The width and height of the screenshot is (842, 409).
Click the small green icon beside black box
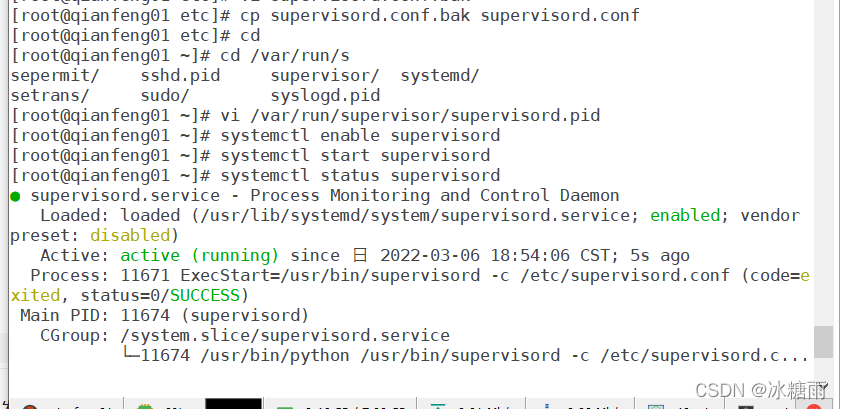(x=285, y=406)
